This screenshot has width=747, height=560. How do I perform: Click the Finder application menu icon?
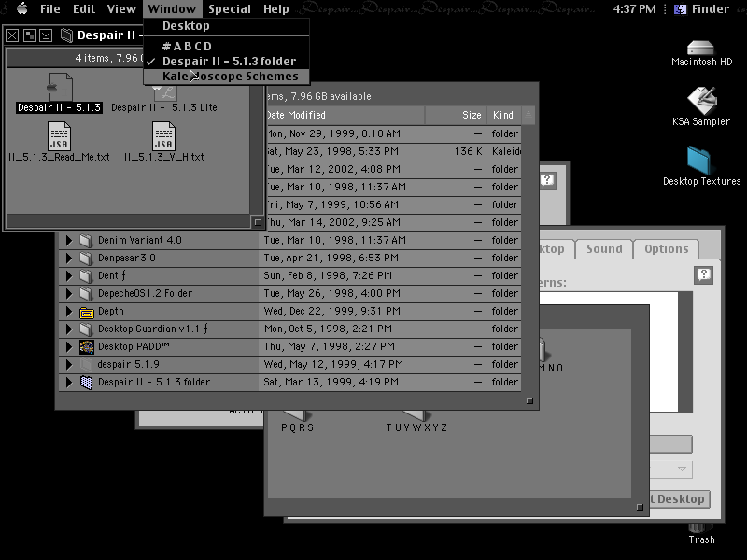click(x=680, y=8)
